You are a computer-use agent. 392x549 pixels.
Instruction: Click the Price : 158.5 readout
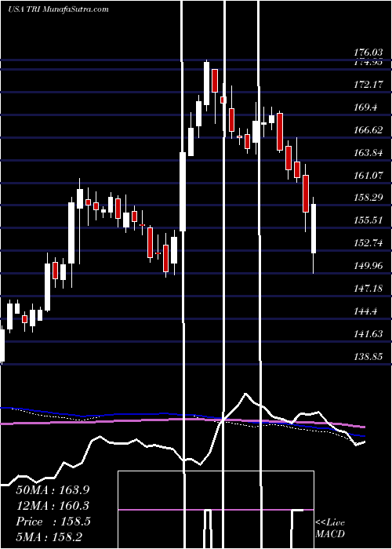point(53,522)
